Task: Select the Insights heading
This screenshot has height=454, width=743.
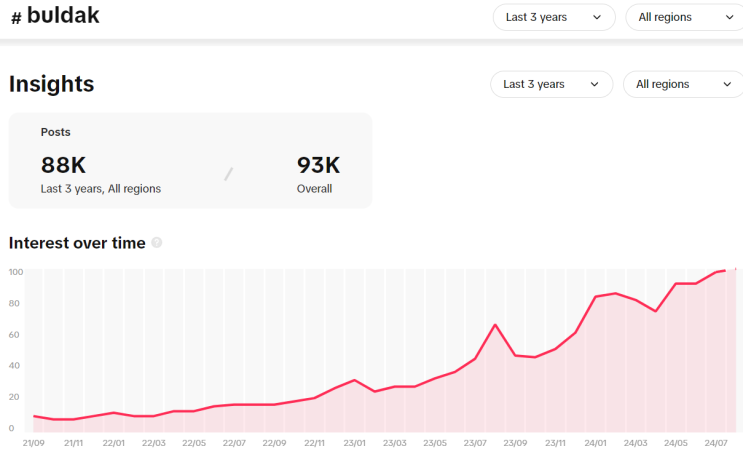Action: [51, 84]
